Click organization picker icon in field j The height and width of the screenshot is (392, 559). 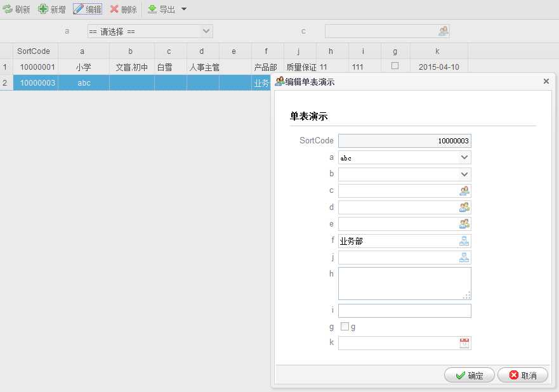click(464, 258)
